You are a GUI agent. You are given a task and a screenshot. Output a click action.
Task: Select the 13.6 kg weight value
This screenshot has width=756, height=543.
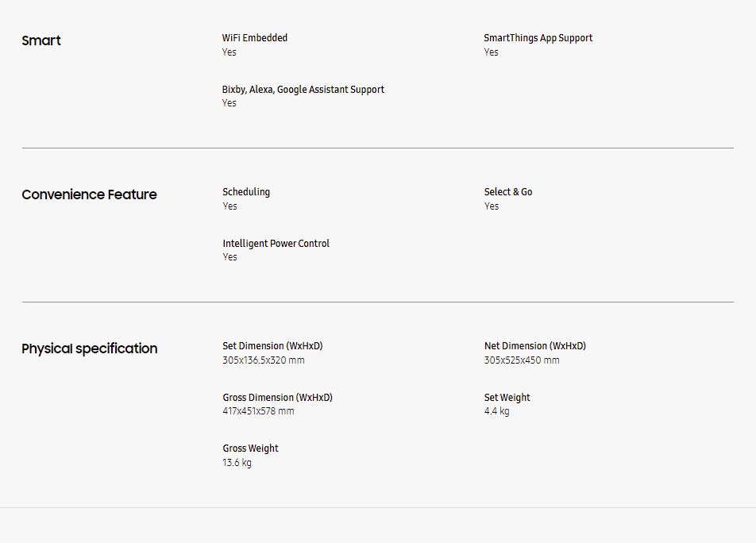(237, 463)
